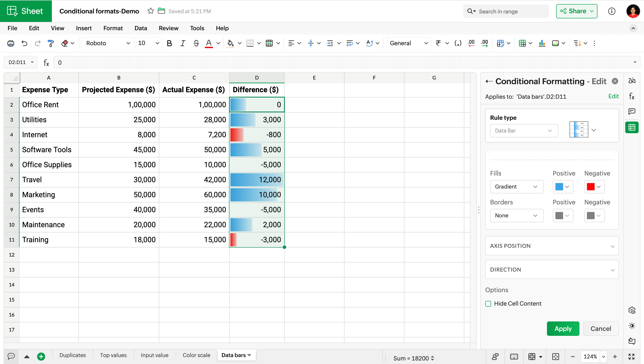Open the Data Bar rule type dropdown

524,131
